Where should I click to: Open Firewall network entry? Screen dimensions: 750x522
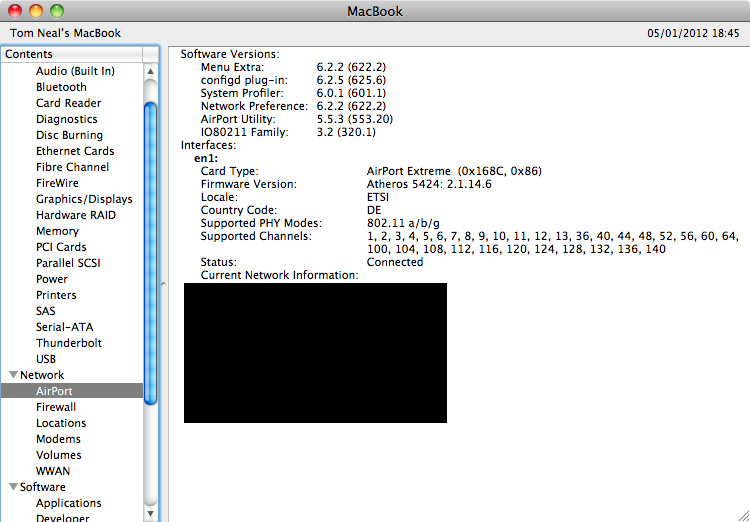click(56, 407)
